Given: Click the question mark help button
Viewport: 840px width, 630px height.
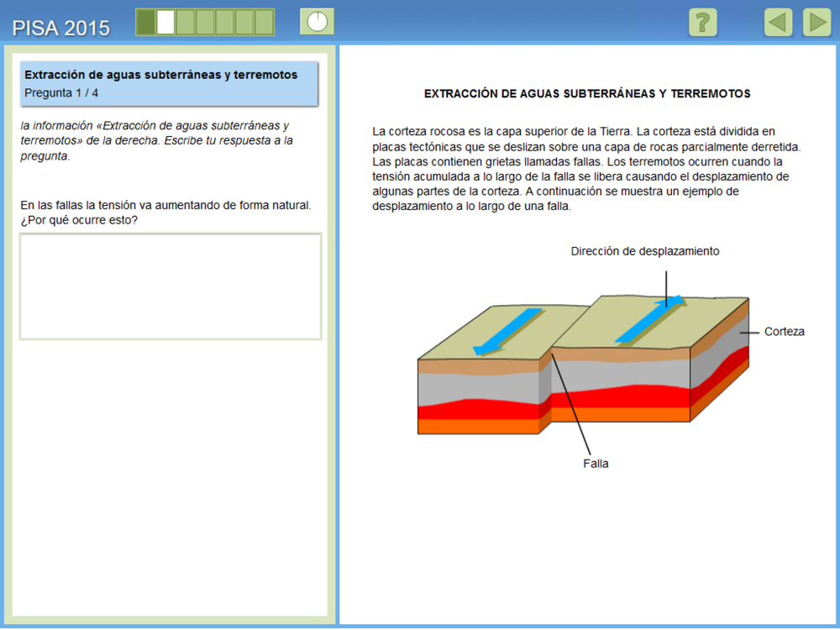Looking at the screenshot, I should [x=702, y=22].
